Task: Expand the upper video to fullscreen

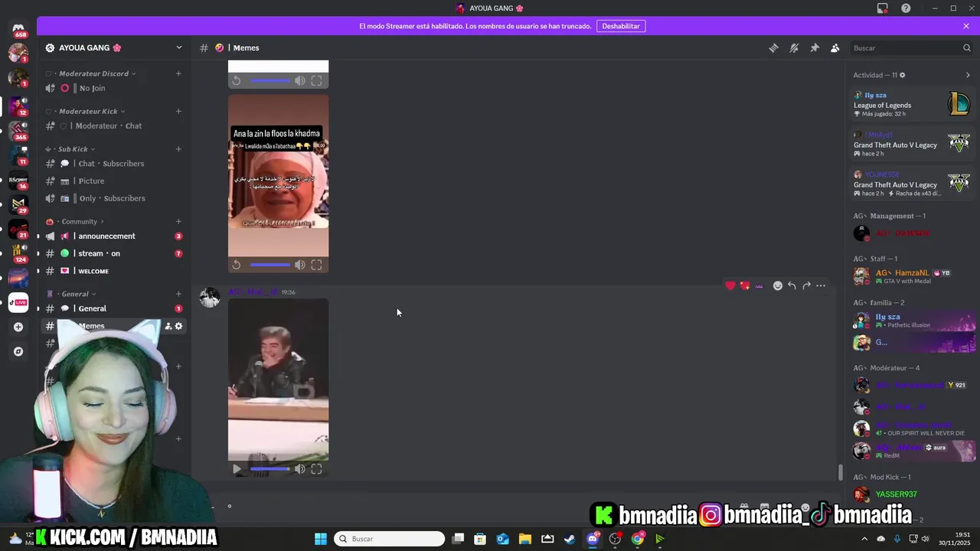Action: tap(316, 265)
